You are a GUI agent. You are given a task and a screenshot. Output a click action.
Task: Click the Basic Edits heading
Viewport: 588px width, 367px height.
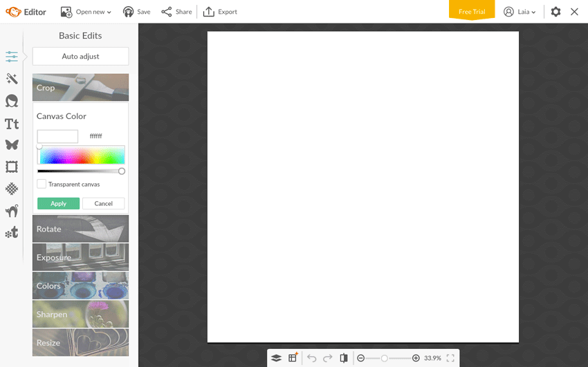coord(80,35)
